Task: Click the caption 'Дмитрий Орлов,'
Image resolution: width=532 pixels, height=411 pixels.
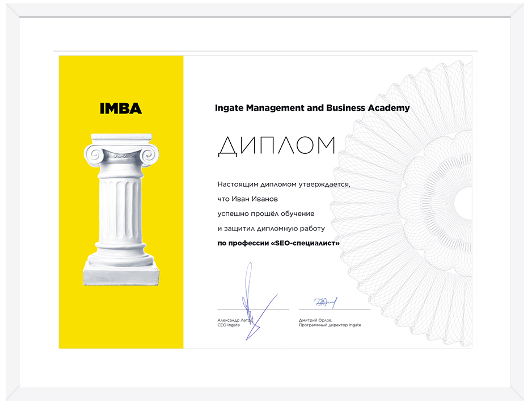Action: [315, 320]
